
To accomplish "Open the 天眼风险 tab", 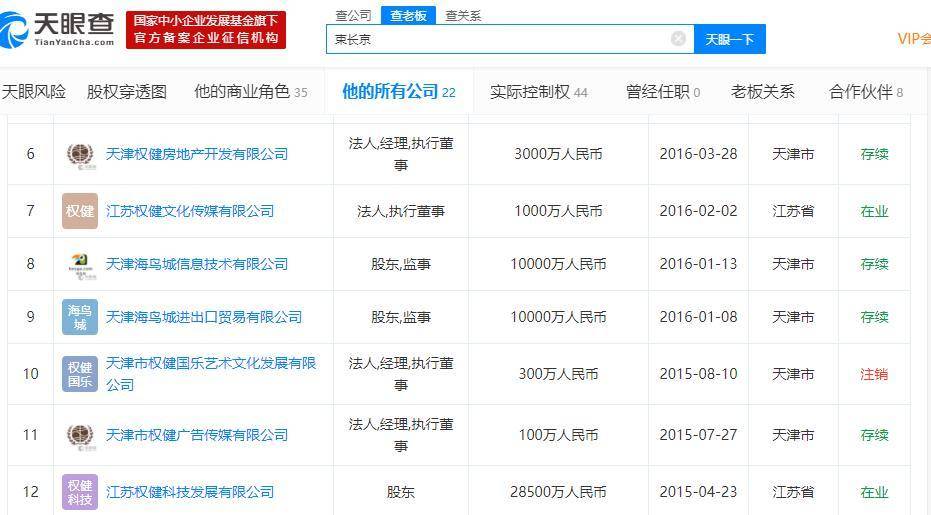I will 34,91.
